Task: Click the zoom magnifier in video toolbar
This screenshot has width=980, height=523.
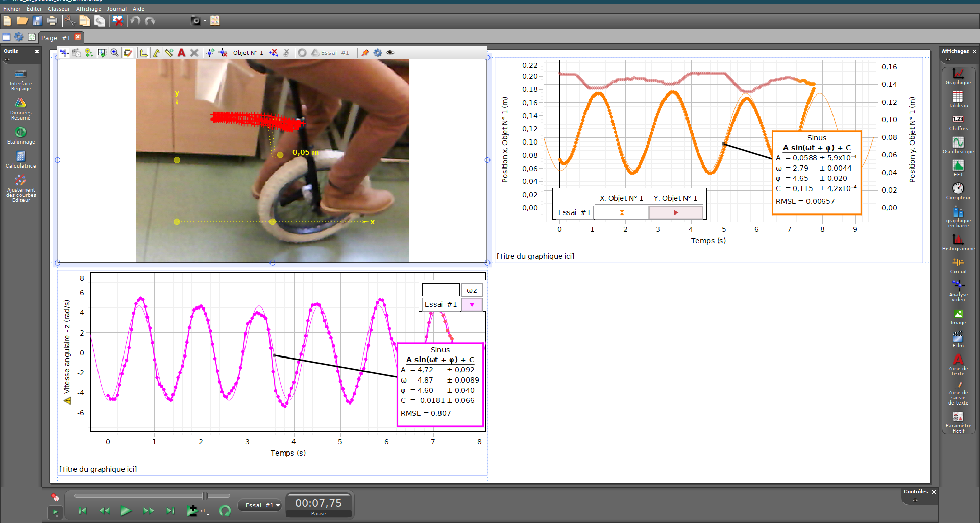Action: (115, 52)
